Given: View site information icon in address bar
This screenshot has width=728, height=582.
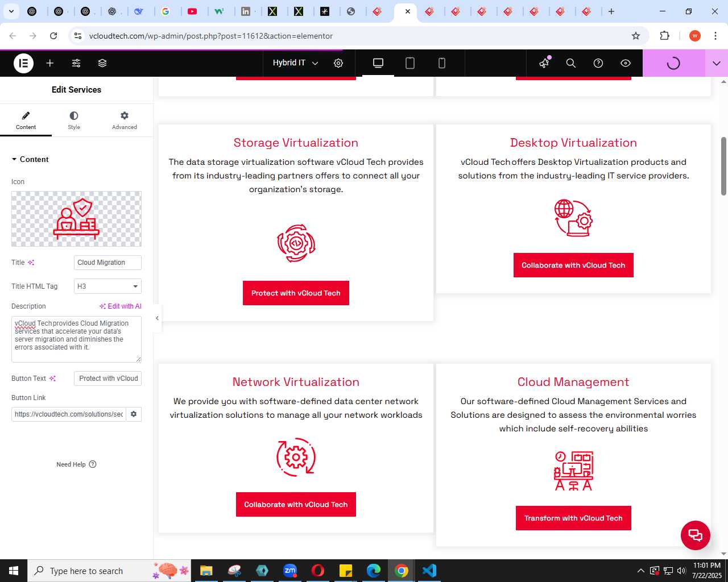Looking at the screenshot, I should 78,36.
